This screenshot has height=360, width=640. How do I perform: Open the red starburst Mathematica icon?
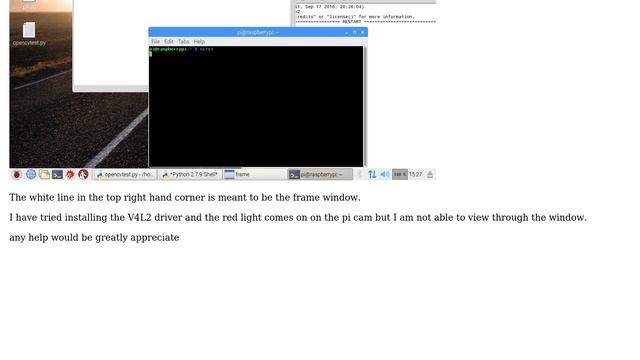(70, 174)
